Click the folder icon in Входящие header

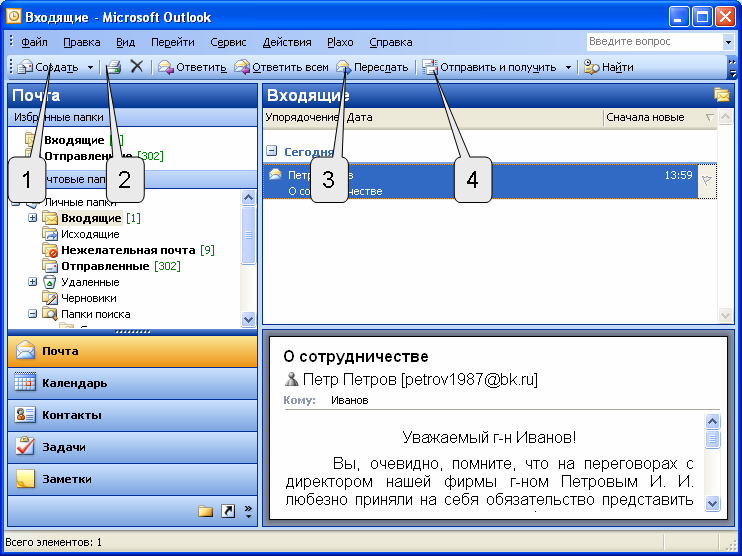tap(722, 95)
